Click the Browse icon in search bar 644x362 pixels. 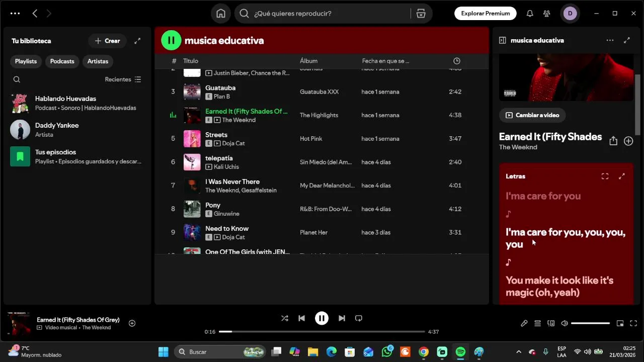(x=421, y=14)
